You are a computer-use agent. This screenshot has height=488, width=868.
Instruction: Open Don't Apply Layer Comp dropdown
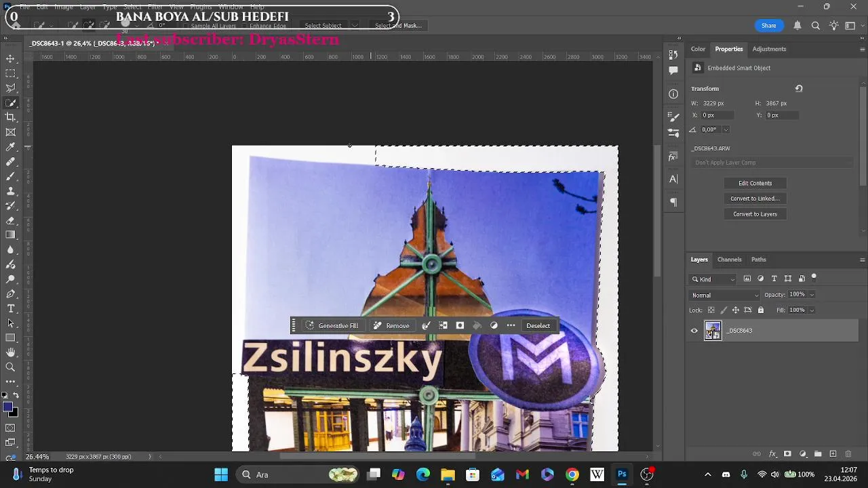click(x=773, y=163)
